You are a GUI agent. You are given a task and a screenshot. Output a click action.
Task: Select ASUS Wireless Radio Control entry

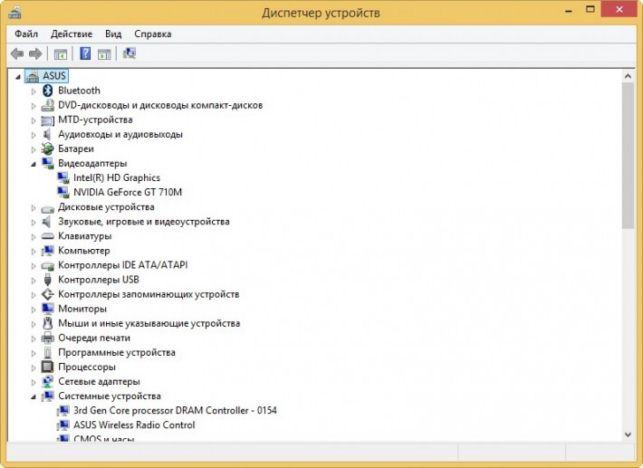pyautogui.click(x=134, y=425)
